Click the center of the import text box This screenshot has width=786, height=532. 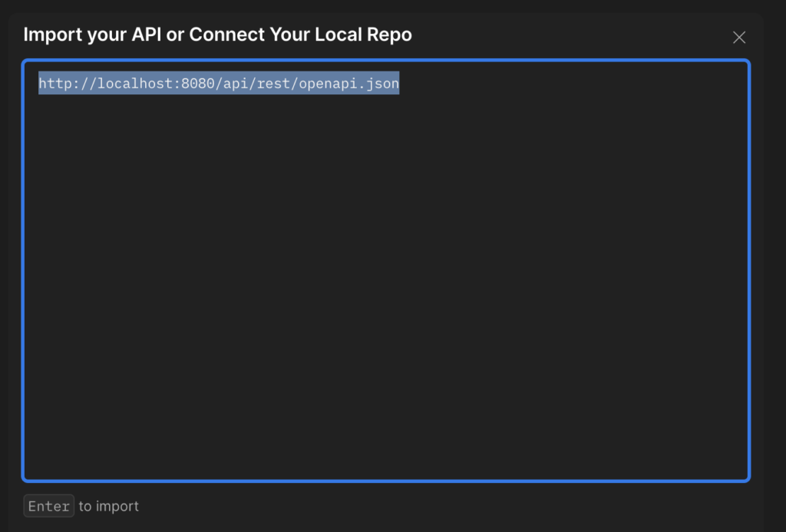pyautogui.click(x=385, y=270)
